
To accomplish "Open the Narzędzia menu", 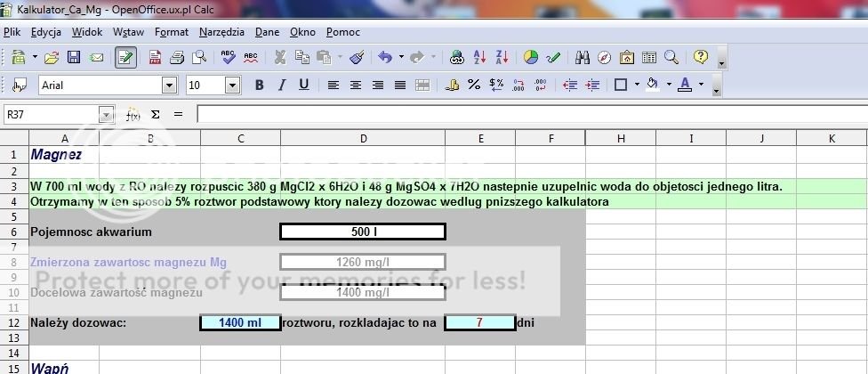I will 221,32.
